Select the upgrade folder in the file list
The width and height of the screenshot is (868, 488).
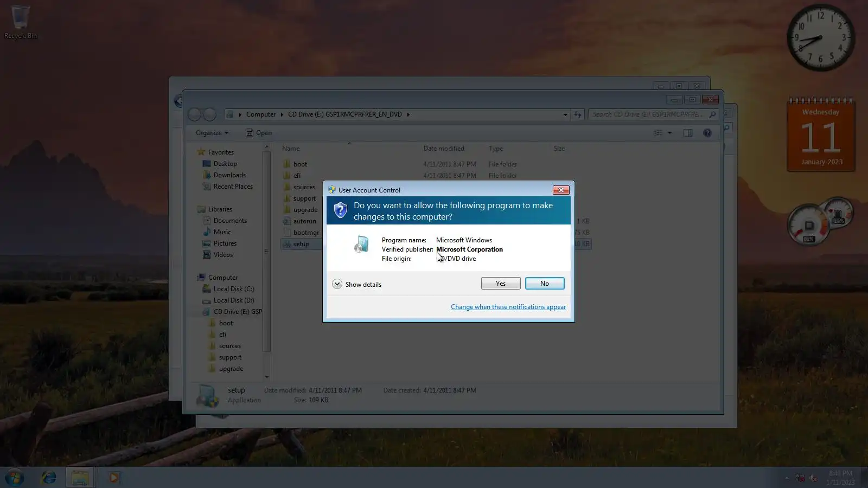[x=300, y=210]
